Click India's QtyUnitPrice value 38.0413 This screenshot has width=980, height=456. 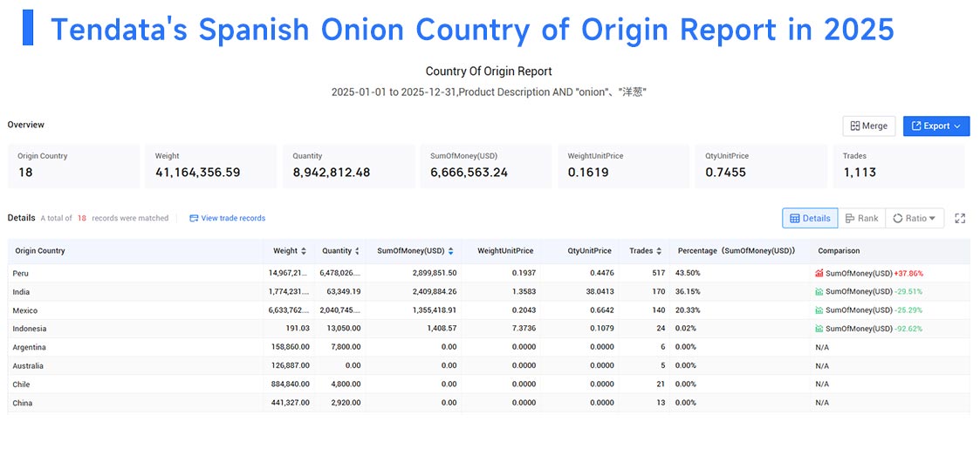599,292
